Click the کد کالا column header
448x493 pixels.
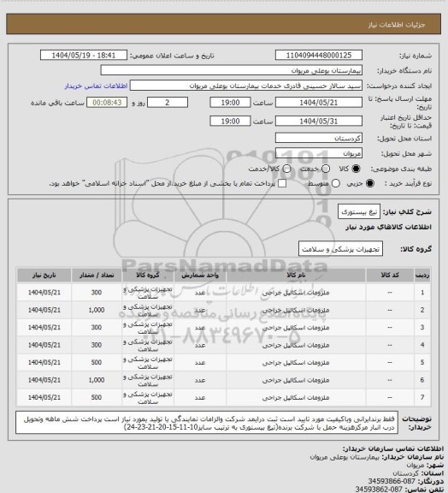coord(390,275)
